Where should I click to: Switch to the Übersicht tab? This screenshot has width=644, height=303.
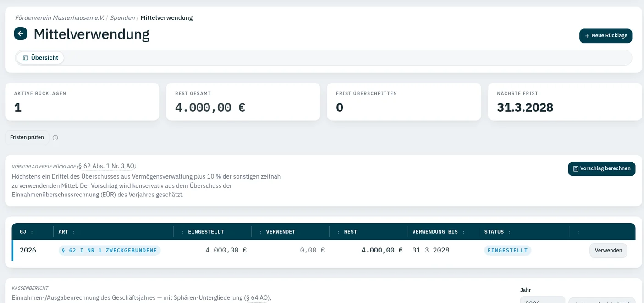click(x=40, y=58)
